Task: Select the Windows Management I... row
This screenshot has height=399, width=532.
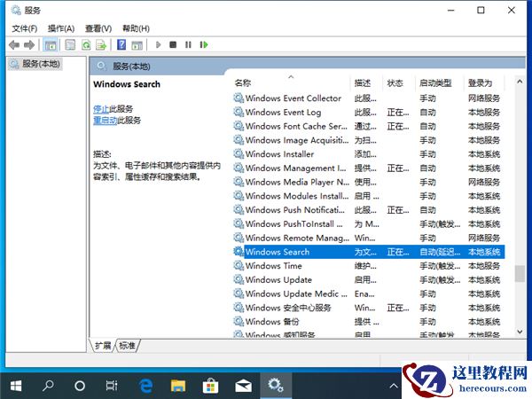Action: tap(369, 168)
